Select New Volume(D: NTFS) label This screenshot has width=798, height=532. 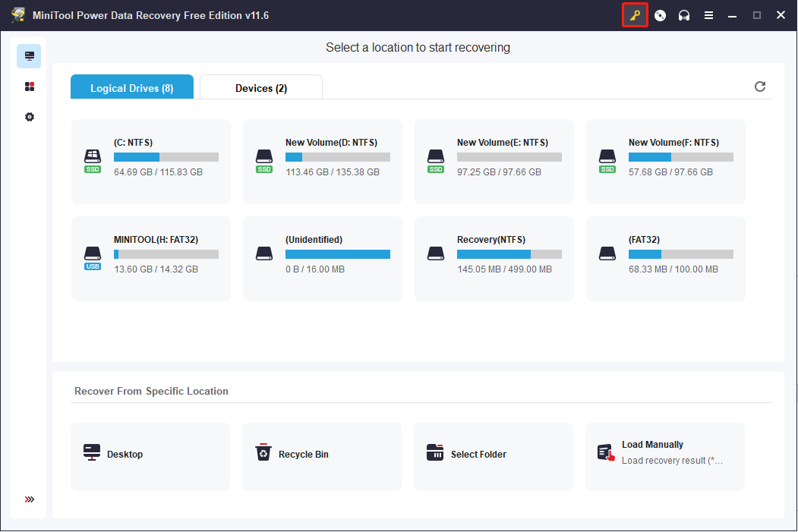pos(331,143)
